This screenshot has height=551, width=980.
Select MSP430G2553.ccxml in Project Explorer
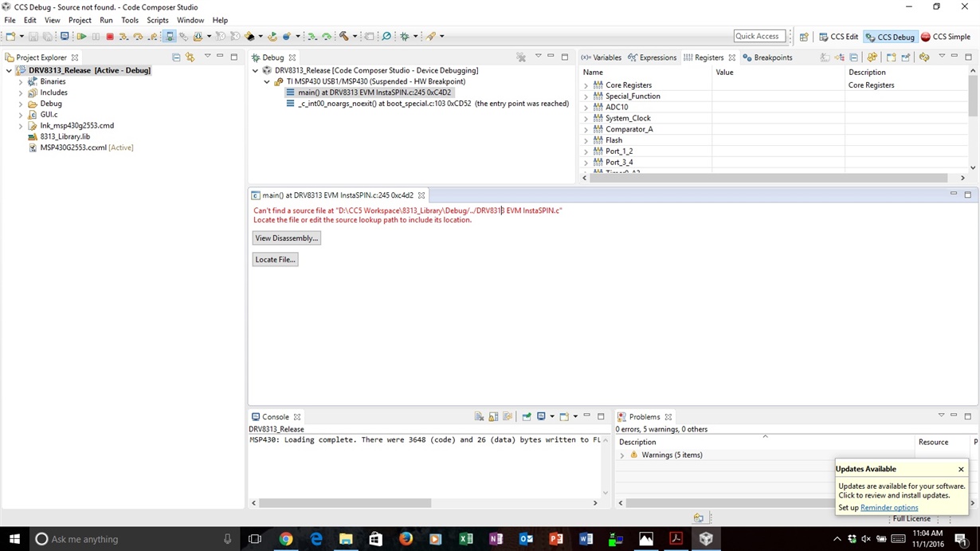tap(80, 148)
